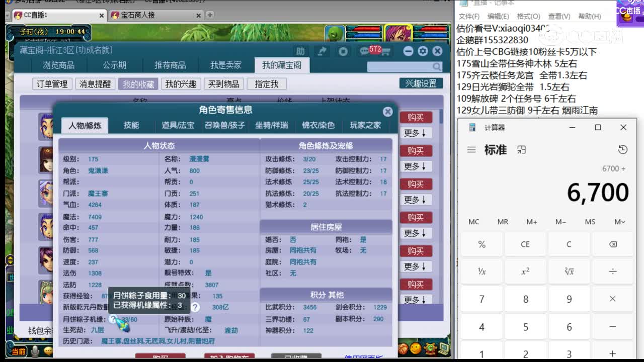Click the smiley face icon at bottom right
Viewport: 644px width, 362px height.
416,348
